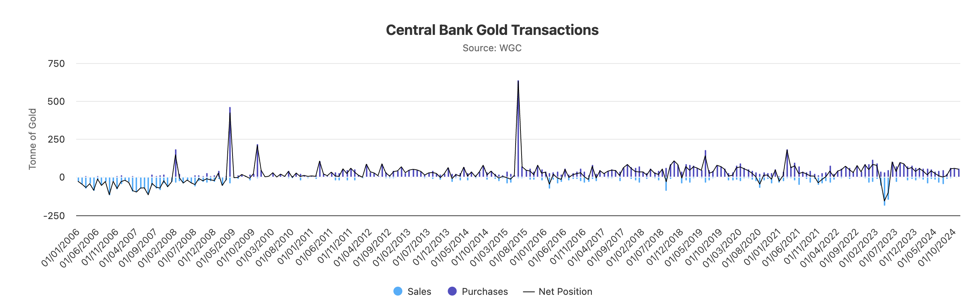Click the 750 y-axis label
This screenshot has height=303, width=980.
coord(56,63)
